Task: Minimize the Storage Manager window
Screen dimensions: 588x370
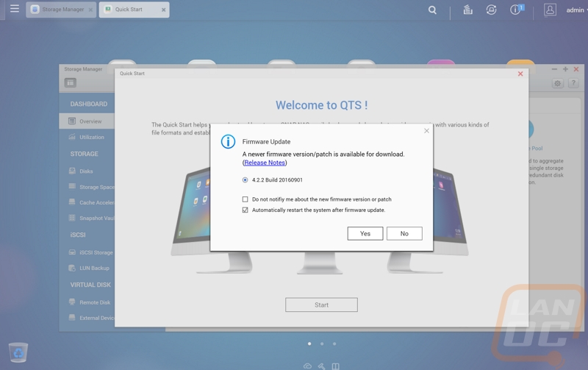Action: click(554, 69)
